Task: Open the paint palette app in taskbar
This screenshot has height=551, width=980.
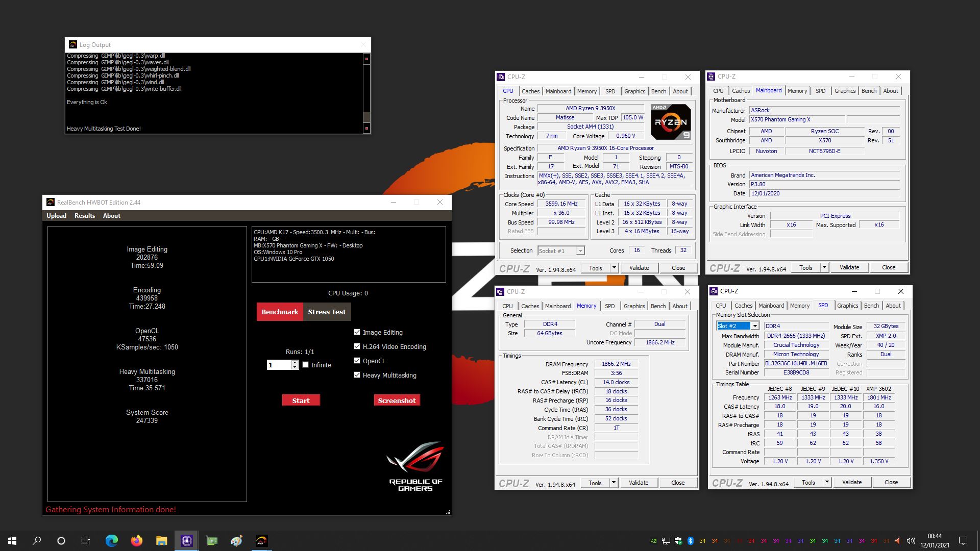Action: (236, 541)
